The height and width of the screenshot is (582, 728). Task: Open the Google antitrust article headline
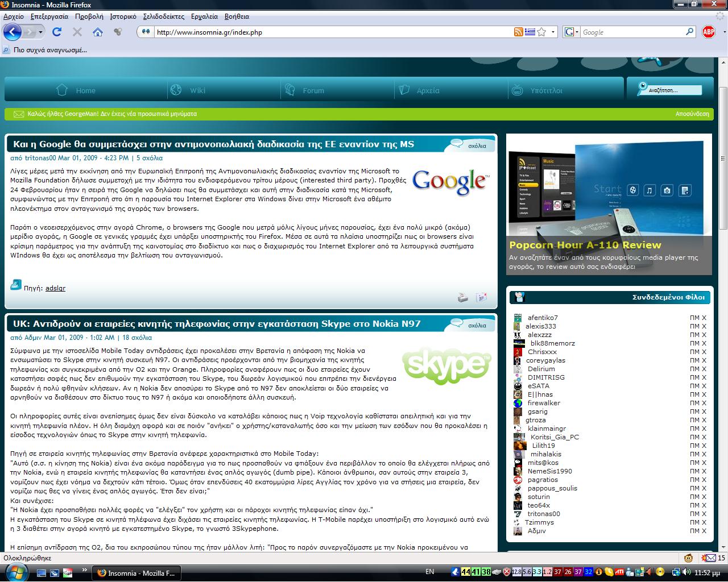(213, 144)
